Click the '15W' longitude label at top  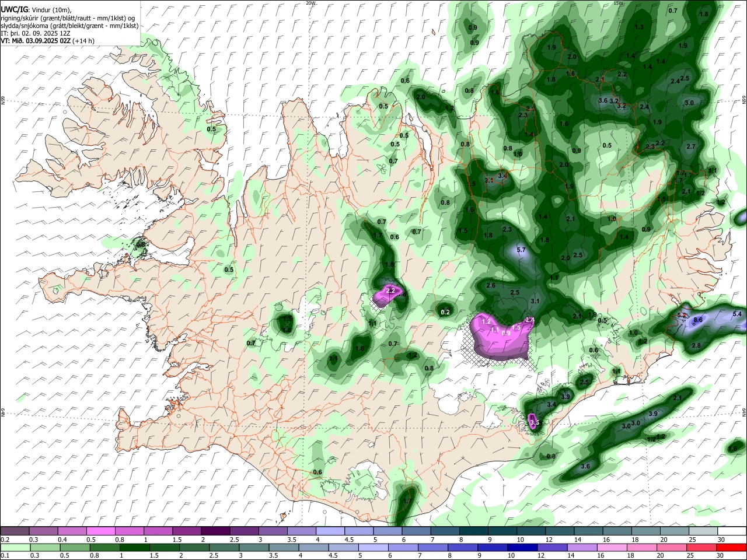pos(618,3)
